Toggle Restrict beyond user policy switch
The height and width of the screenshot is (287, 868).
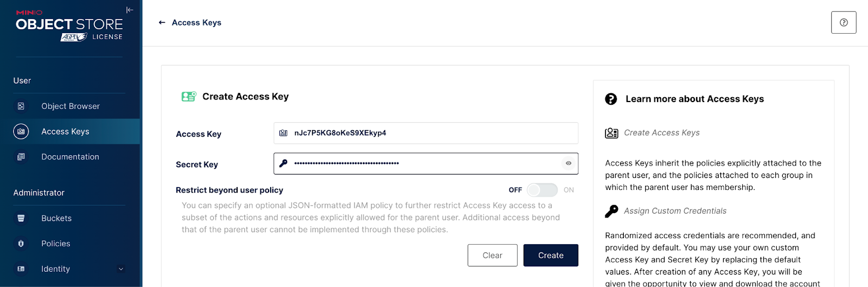[x=542, y=190]
